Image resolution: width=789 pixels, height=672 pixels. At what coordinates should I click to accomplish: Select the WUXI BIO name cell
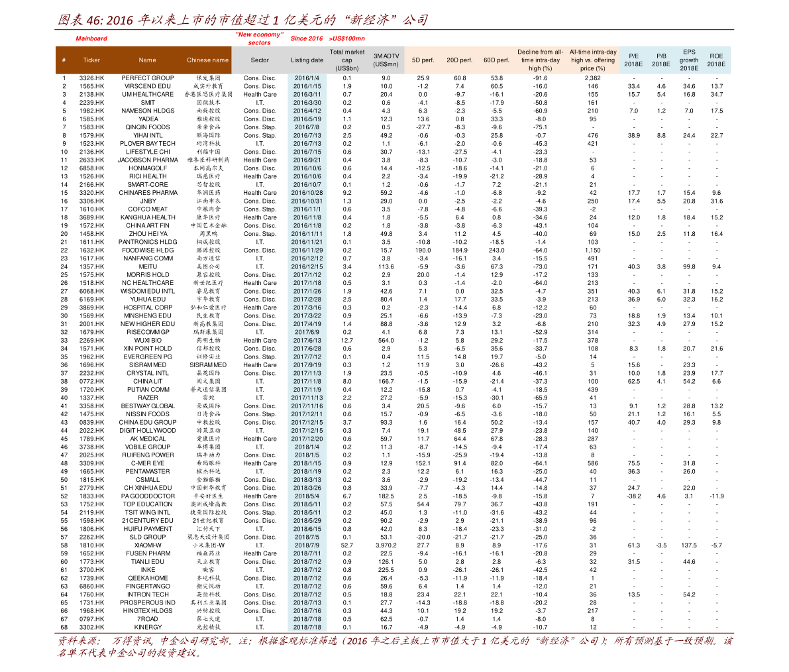[148, 340]
